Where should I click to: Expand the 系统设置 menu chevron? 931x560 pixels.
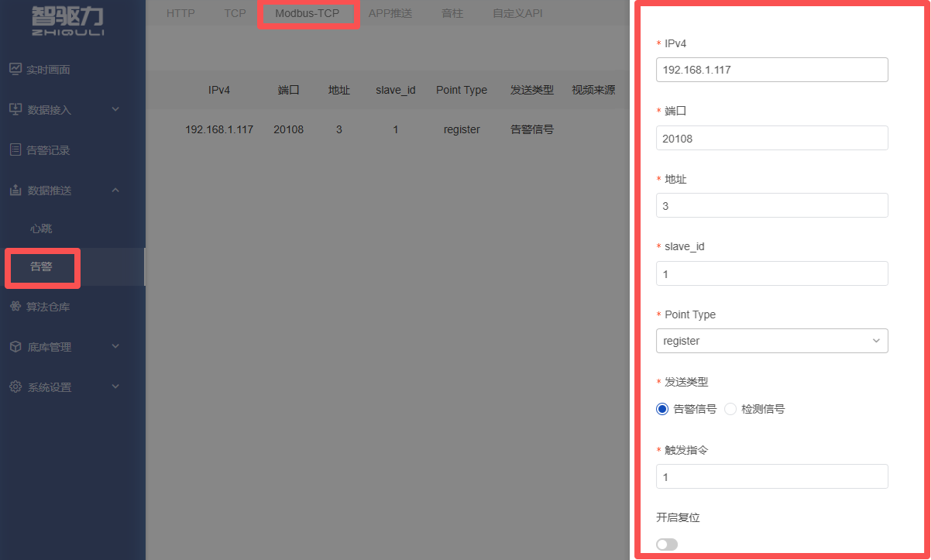click(115, 387)
